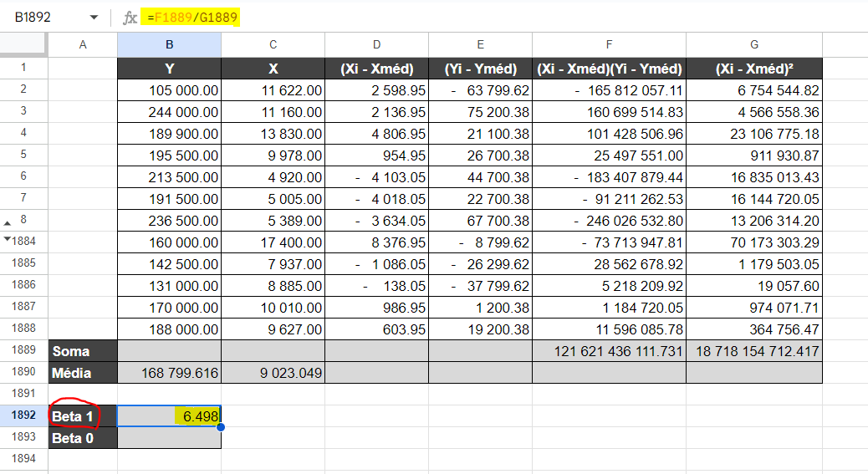Select column A header
This screenshot has width=868, height=474.
point(83,45)
